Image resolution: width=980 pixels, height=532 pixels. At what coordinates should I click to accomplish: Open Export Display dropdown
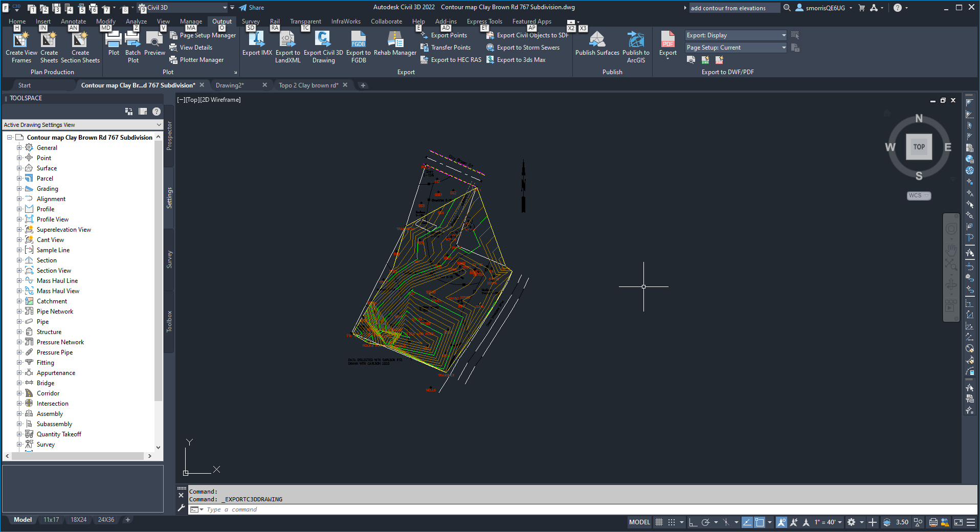[736, 35]
